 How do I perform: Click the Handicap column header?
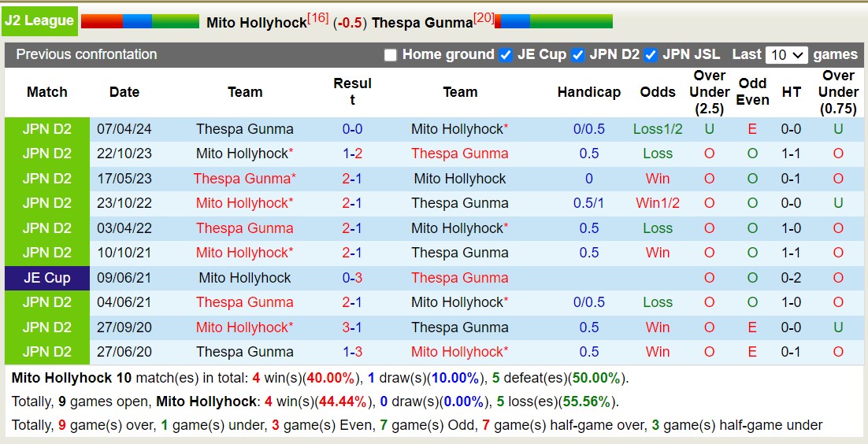tap(589, 92)
